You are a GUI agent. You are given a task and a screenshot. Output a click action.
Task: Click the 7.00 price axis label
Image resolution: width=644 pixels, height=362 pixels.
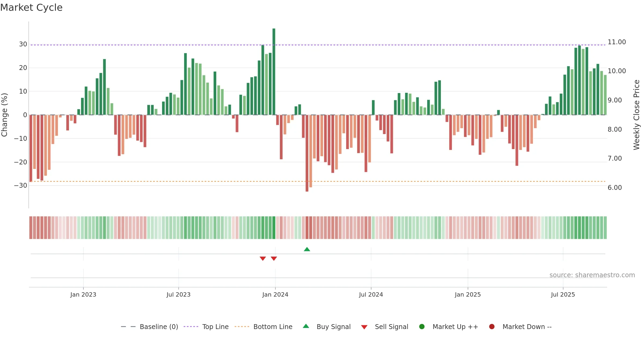pos(615,158)
